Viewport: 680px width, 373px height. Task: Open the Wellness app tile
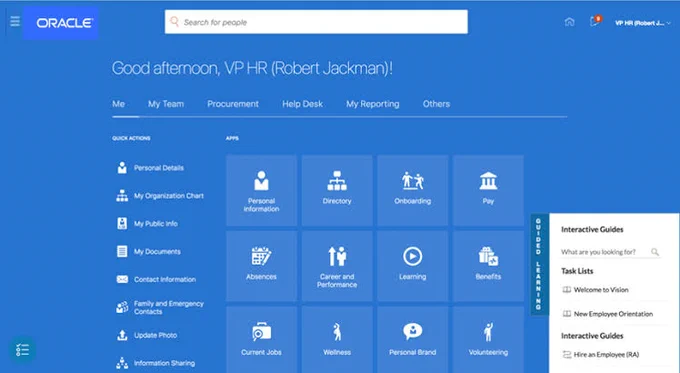(337, 340)
